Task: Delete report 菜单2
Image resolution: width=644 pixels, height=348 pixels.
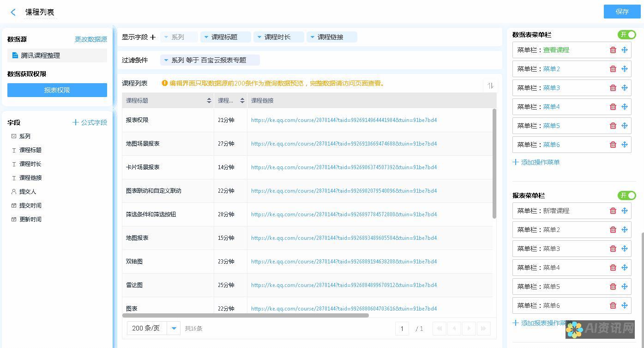Action: click(x=613, y=230)
